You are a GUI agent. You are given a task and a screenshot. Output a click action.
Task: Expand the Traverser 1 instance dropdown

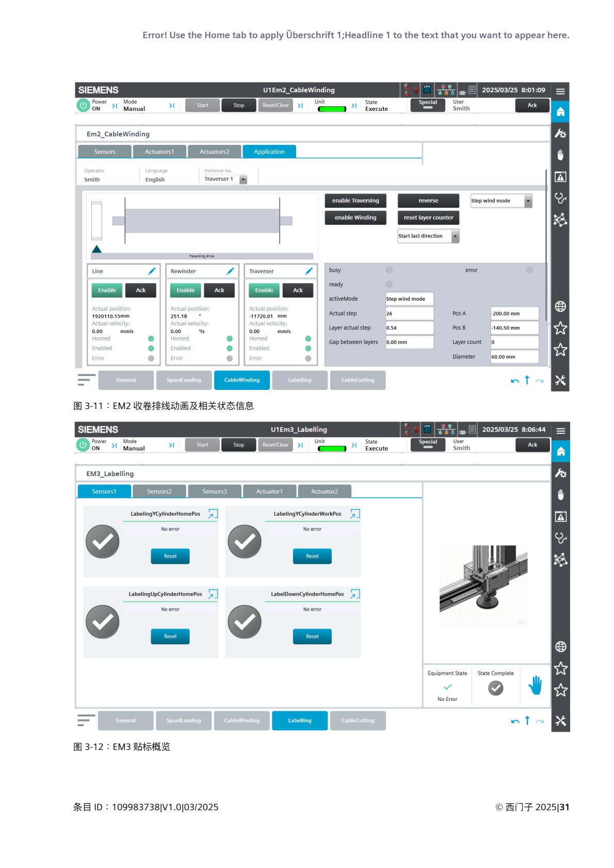pyautogui.click(x=244, y=179)
